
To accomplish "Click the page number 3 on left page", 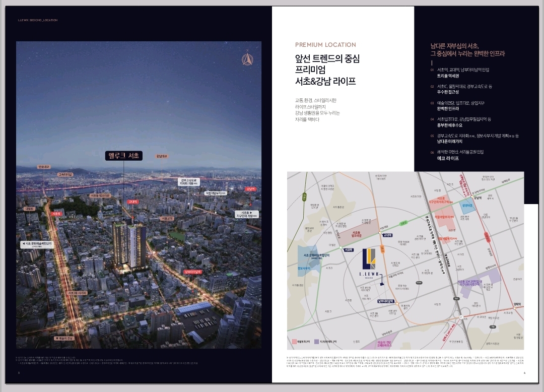I will point(19,373).
